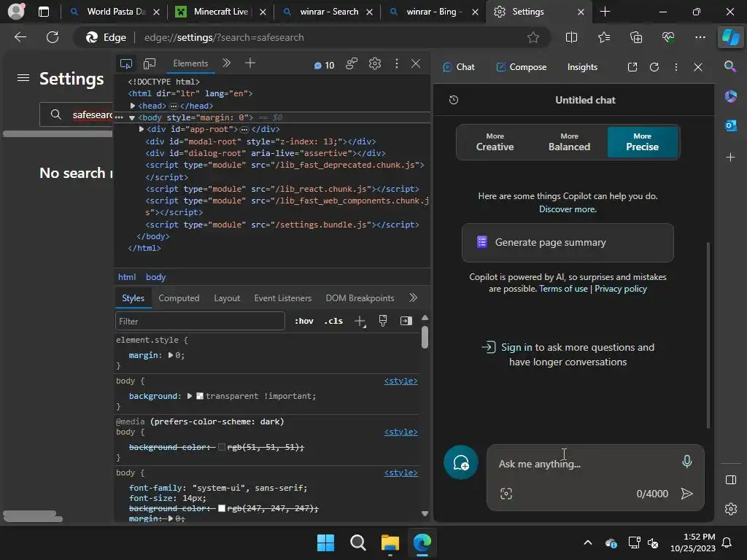Image resolution: width=747 pixels, height=560 pixels.
Task: Select More Creative conversation style
Action: pos(495,142)
